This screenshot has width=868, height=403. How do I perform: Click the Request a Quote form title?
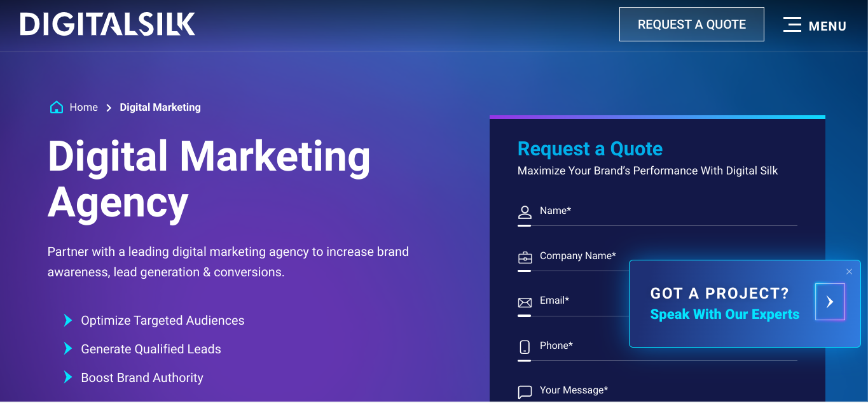[x=590, y=149]
